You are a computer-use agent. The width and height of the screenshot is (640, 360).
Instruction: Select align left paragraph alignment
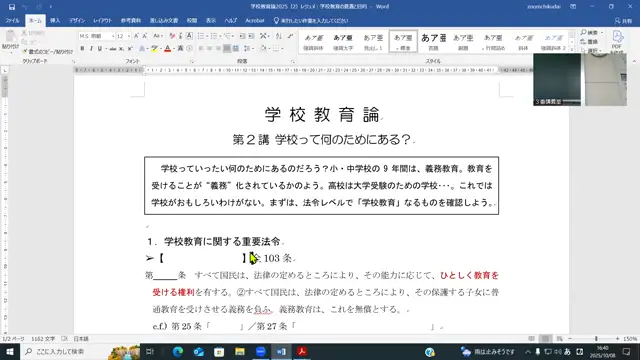point(201,49)
